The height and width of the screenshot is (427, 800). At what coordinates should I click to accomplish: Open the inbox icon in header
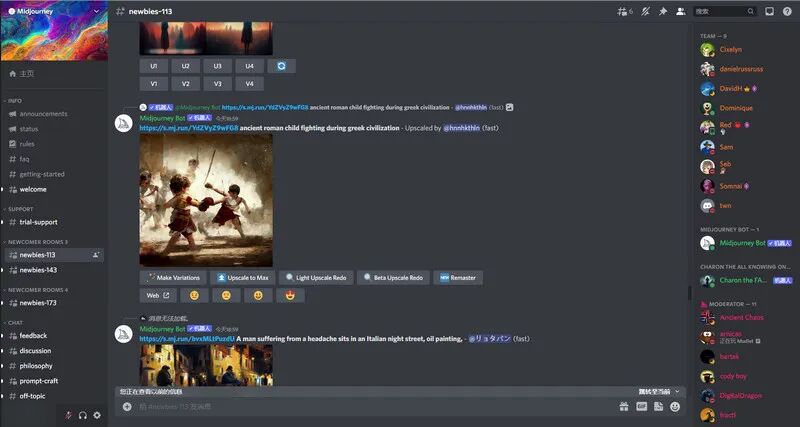coord(769,11)
